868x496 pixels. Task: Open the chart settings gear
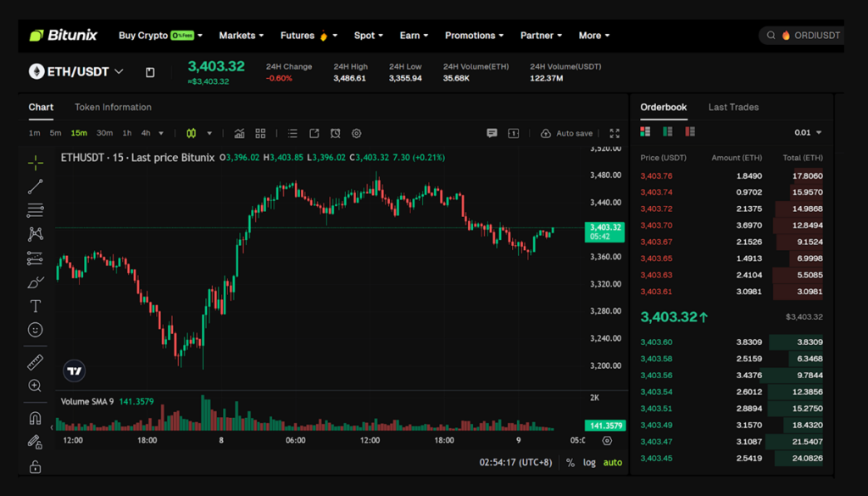pos(356,133)
